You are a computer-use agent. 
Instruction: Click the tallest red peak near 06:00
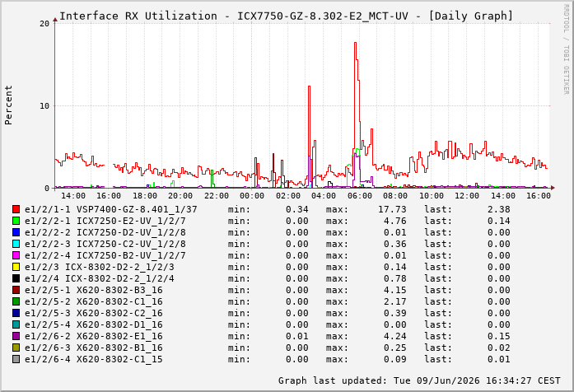pos(356,43)
